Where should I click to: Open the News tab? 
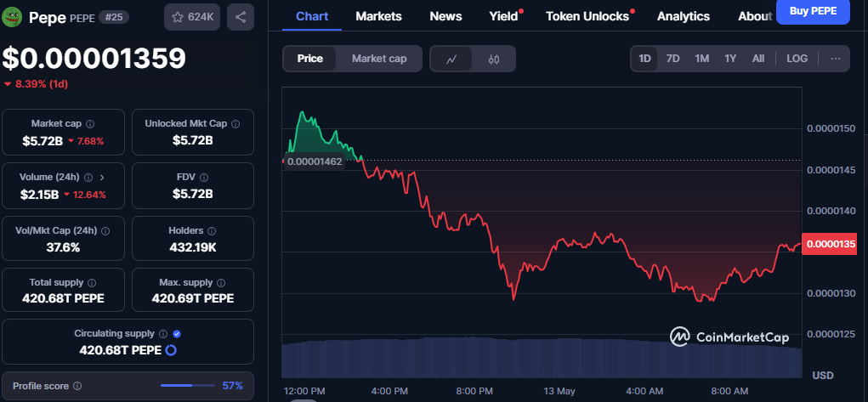[x=445, y=16]
